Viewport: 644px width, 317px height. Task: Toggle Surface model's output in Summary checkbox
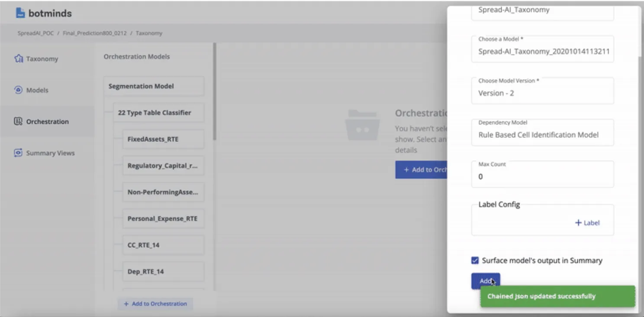pyautogui.click(x=475, y=260)
